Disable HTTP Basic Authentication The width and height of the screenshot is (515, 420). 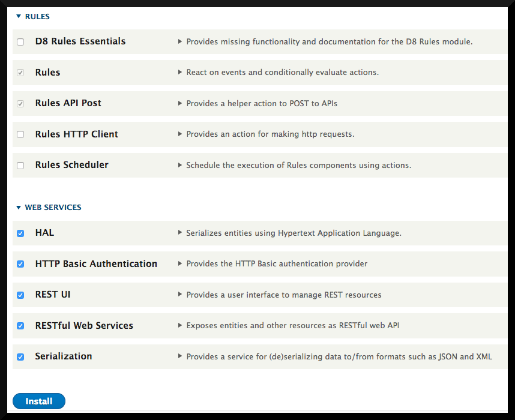[20, 264]
